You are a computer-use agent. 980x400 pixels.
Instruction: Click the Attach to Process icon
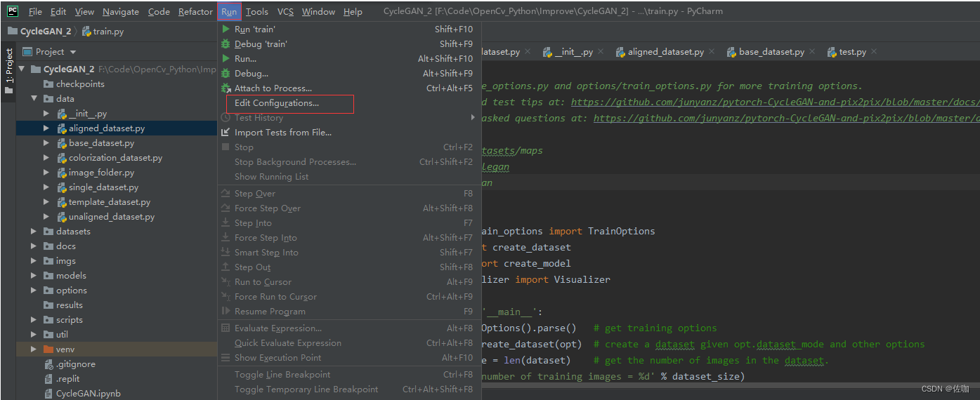226,88
